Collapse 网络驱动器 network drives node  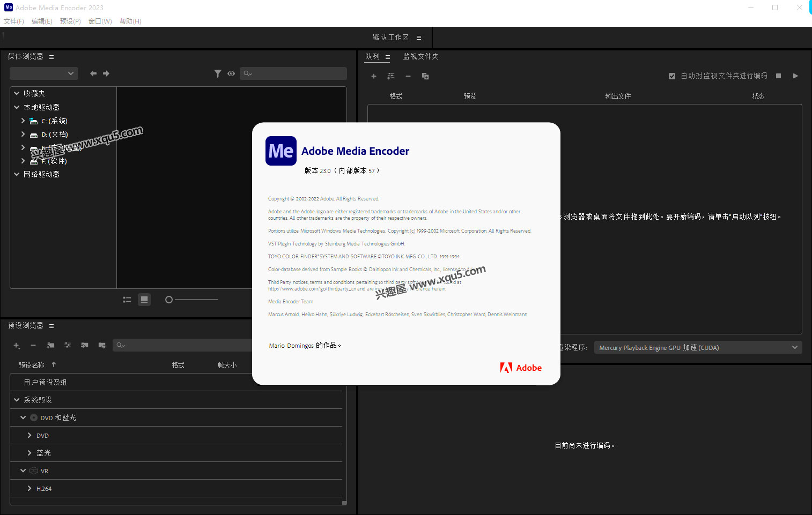pyautogui.click(x=17, y=174)
